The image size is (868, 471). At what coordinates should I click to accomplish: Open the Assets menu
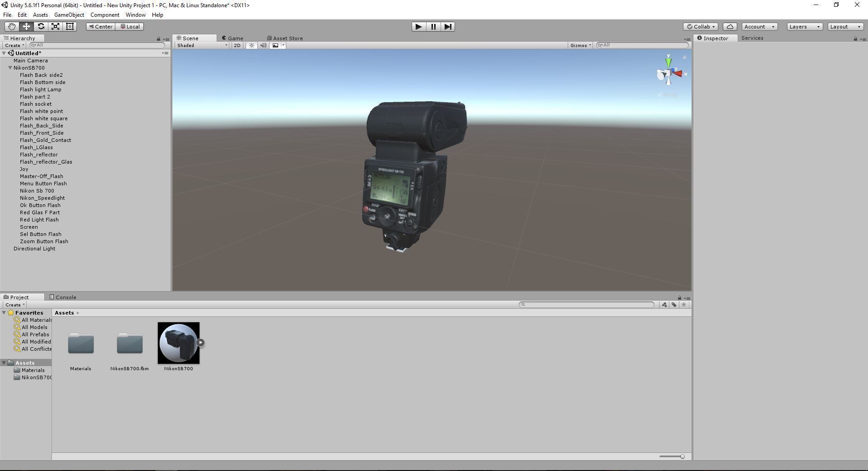coord(40,15)
